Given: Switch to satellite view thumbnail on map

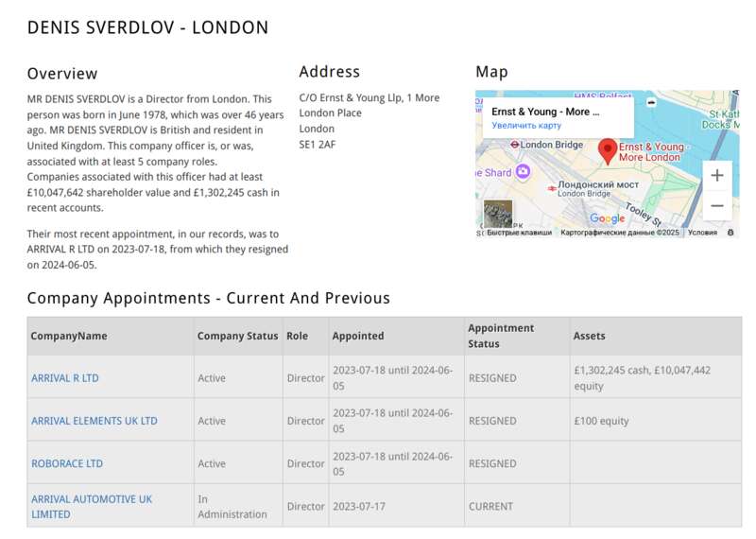Looking at the screenshot, I should click(498, 214).
